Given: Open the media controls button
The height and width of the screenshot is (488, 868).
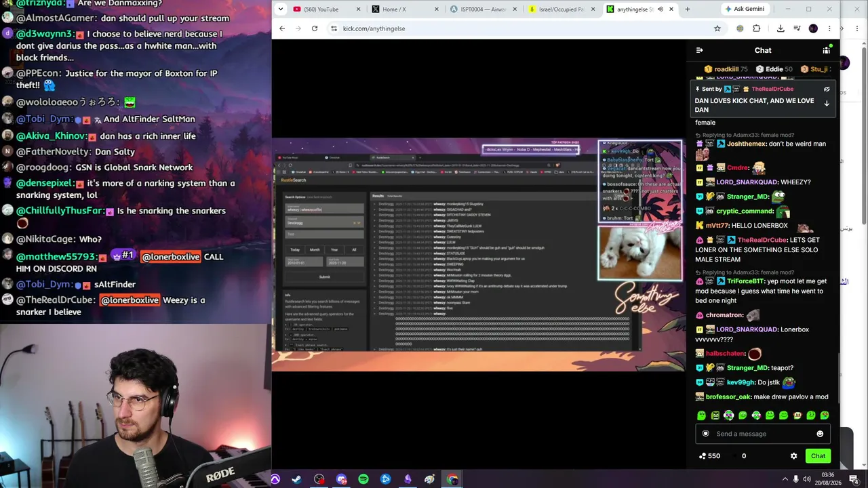Looking at the screenshot, I should (797, 28).
